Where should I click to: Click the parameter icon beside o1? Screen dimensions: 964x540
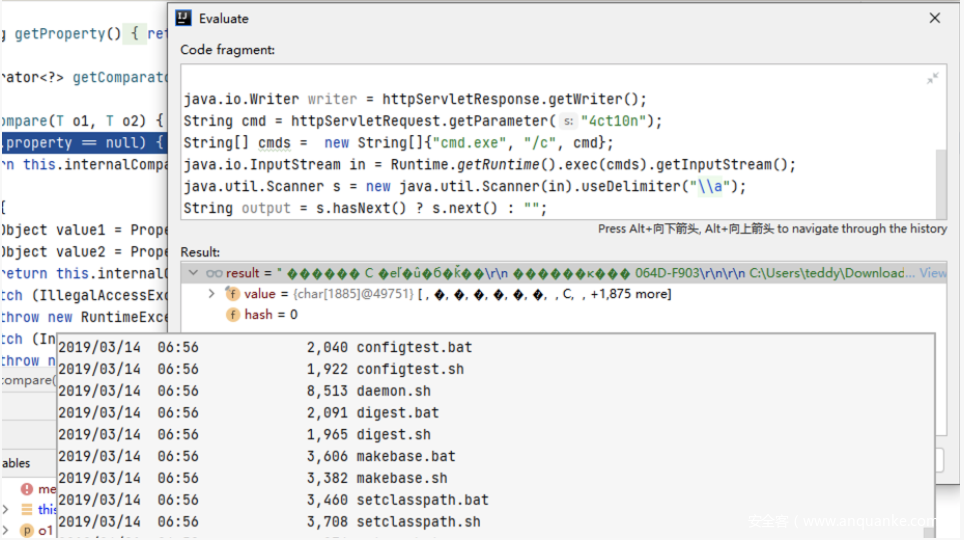(x=26, y=530)
